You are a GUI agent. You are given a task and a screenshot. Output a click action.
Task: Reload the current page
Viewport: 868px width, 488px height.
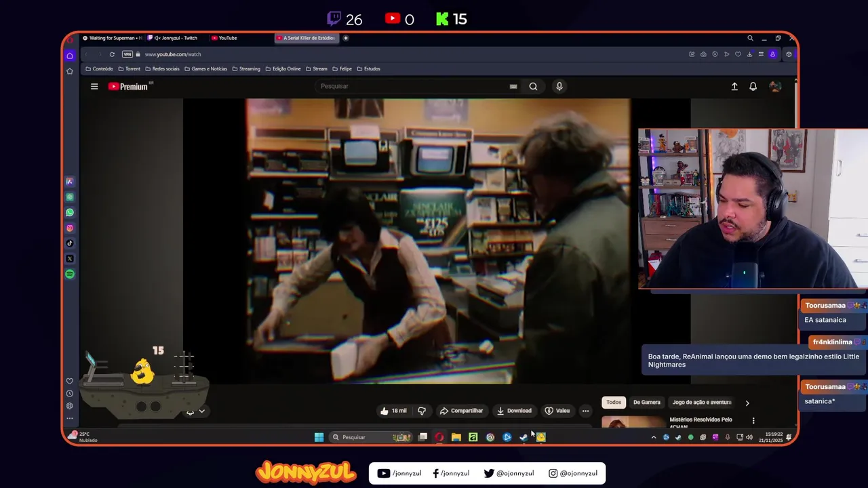coord(112,54)
